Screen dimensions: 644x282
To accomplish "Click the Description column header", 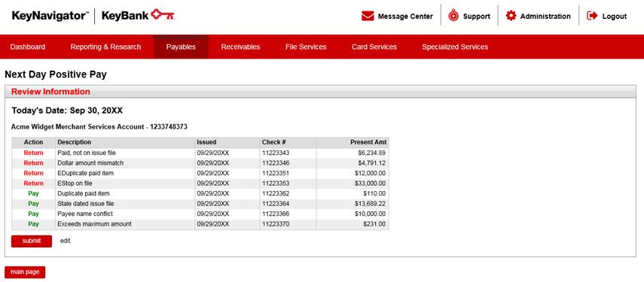I will (x=75, y=142).
